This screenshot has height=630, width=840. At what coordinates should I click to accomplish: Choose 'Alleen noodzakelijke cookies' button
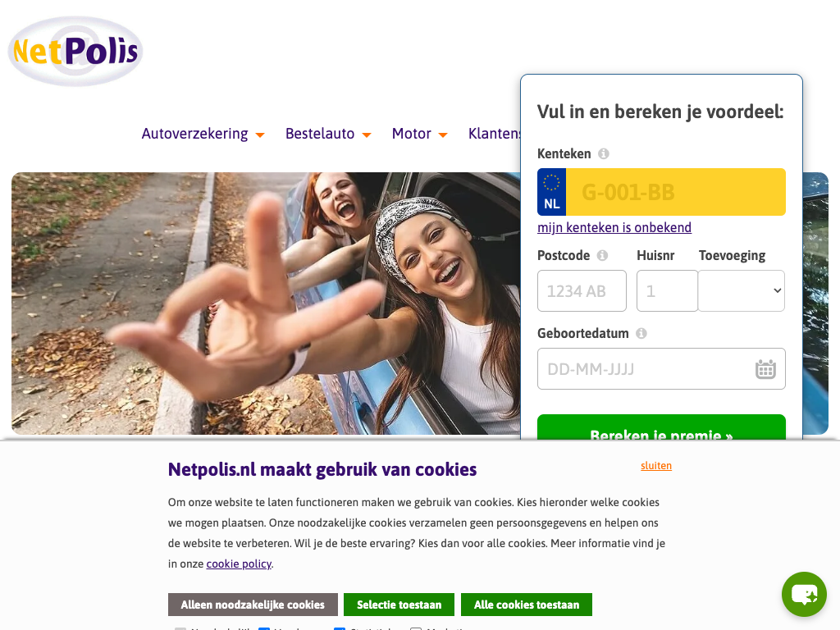(253, 605)
